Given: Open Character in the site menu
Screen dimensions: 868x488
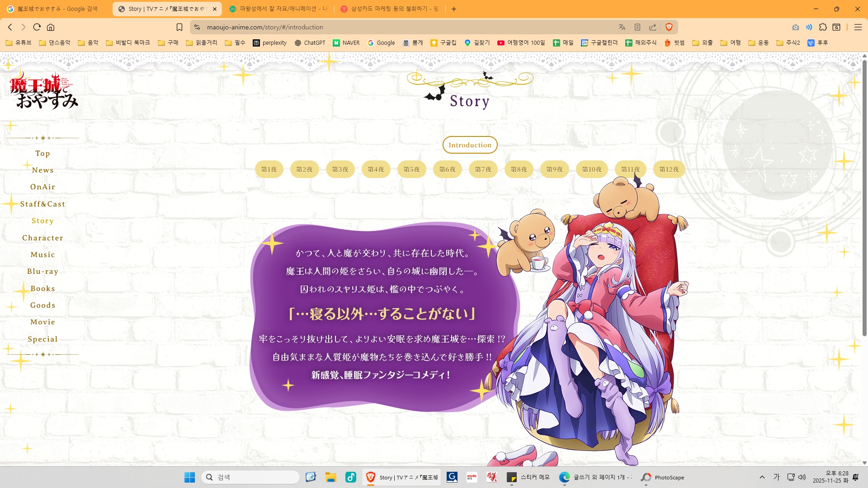Looking at the screenshot, I should [x=42, y=238].
